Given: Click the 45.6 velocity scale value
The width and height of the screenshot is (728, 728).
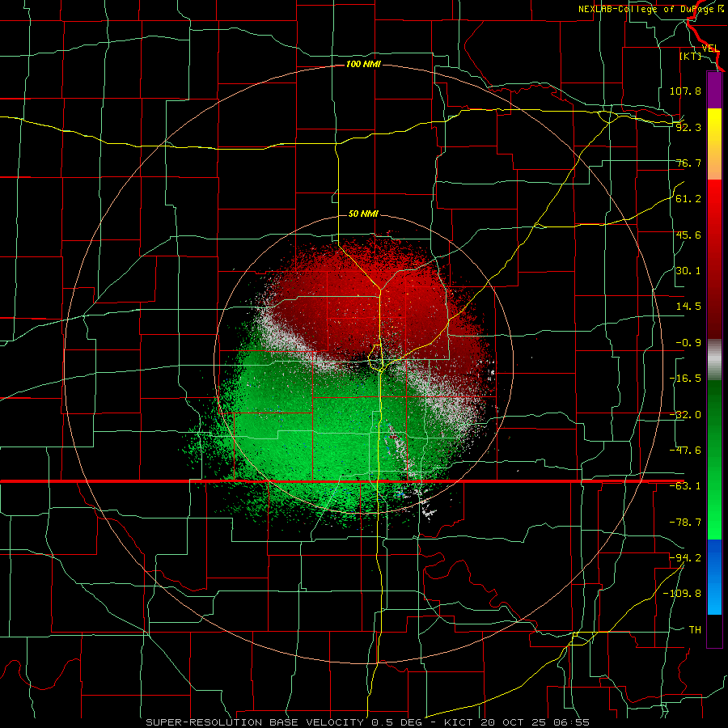Looking at the screenshot, I should point(688,235).
